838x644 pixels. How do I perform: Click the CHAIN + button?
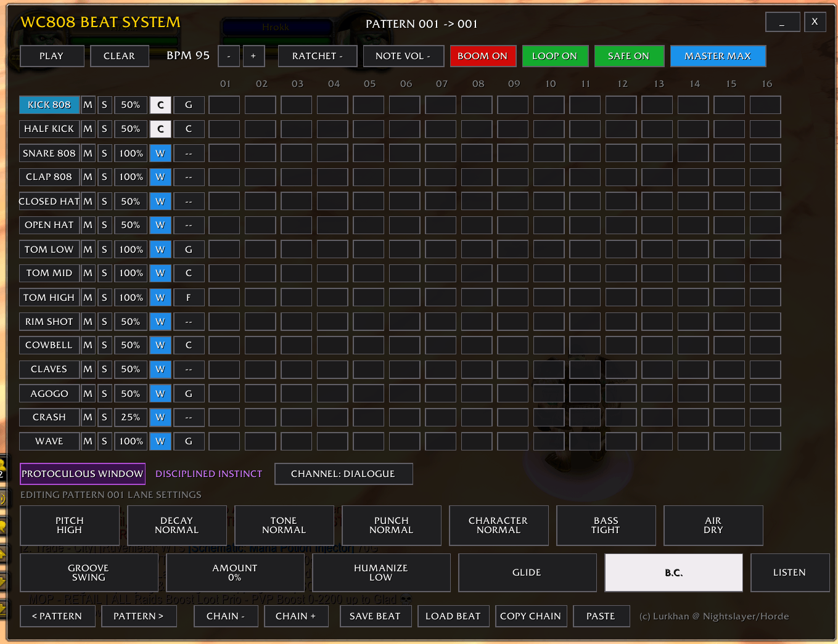coord(296,616)
